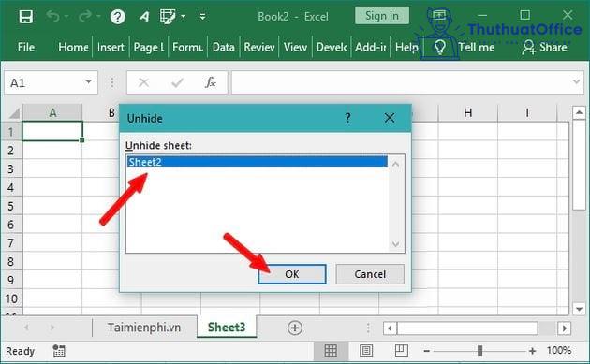This screenshot has height=364, width=590.
Task: Click the Select All corner triangle
Action: click(x=14, y=112)
